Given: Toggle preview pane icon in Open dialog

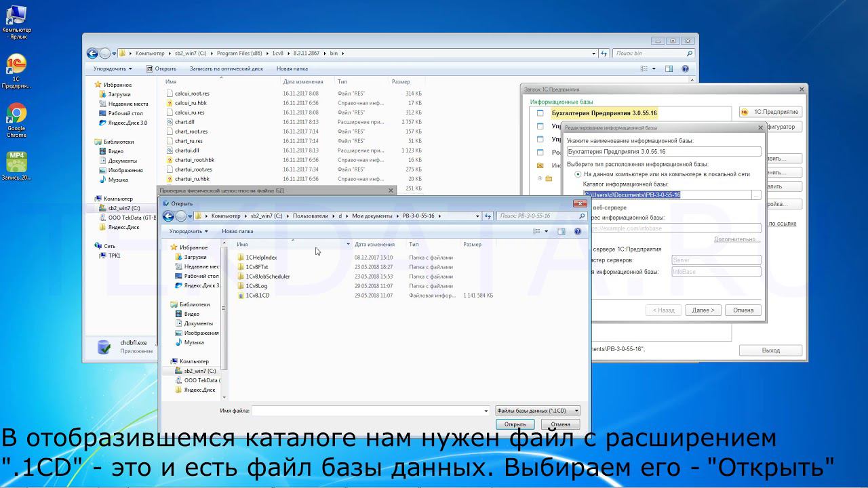Looking at the screenshot, I should pos(561,231).
